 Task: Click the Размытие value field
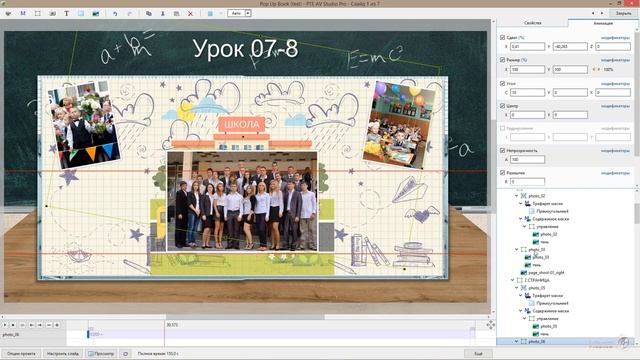527,182
